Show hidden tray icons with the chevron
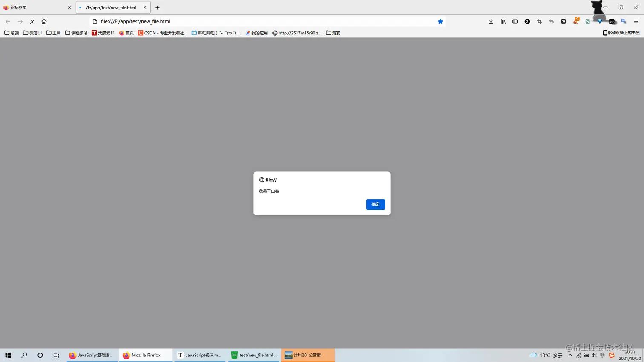This screenshot has width=644, height=362. (570, 355)
